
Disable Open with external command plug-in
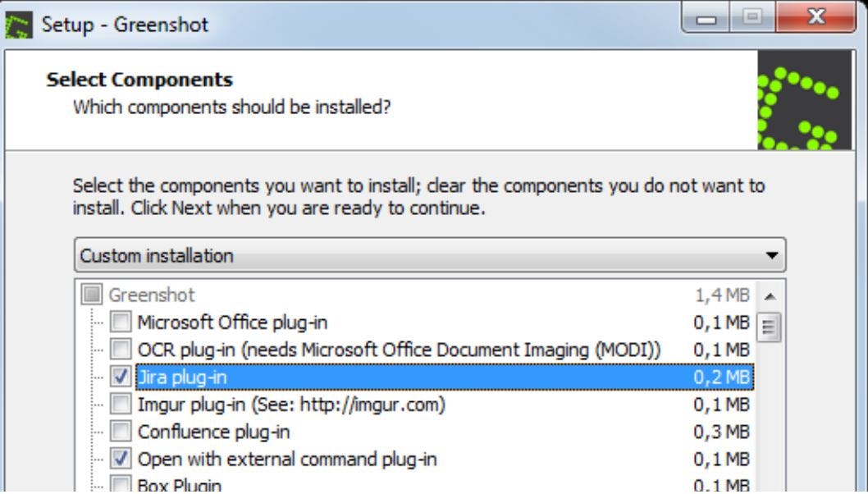click(x=121, y=459)
